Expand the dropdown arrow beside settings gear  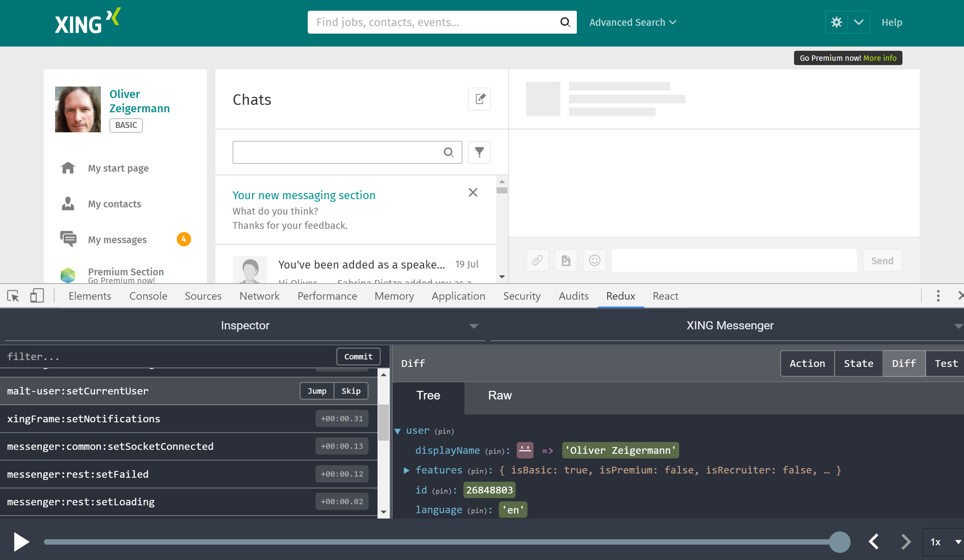pyautogui.click(x=858, y=22)
